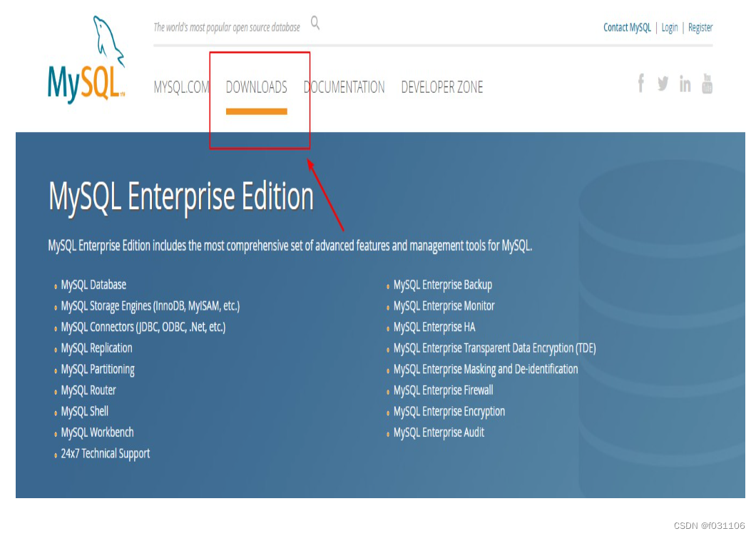756x536 pixels.
Task: Click the MySQL dolphin logo
Action: (86, 60)
